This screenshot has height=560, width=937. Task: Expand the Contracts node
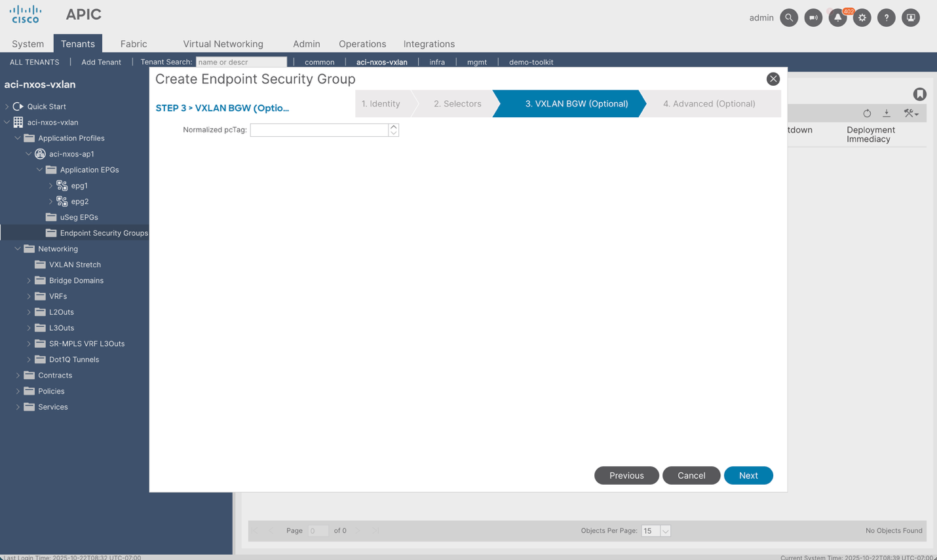[18, 375]
